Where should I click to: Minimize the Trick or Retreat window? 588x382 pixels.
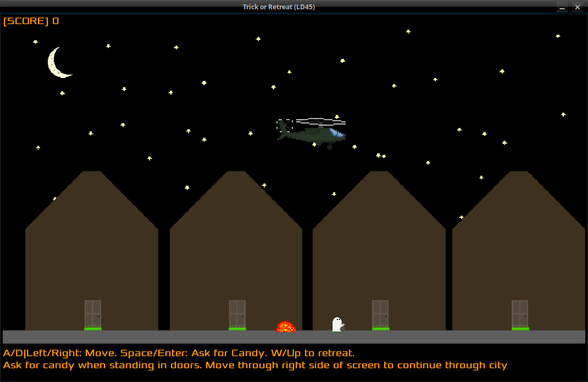562,7
